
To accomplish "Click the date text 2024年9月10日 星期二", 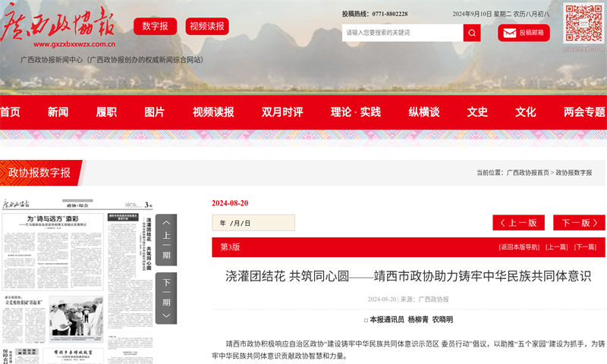I will [482, 14].
